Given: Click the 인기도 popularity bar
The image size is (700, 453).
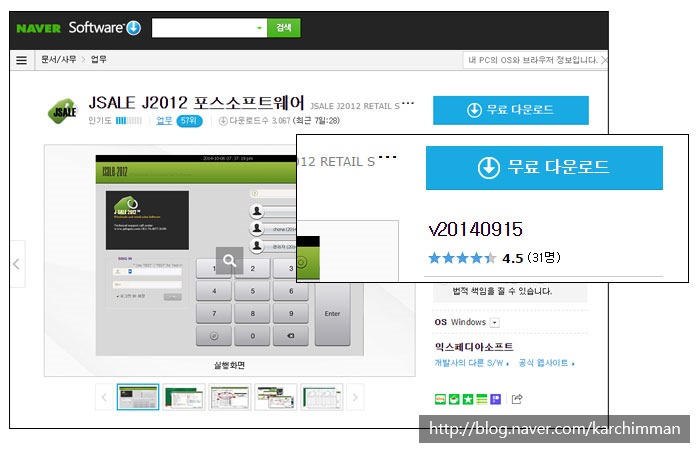Looking at the screenshot, I should click(x=129, y=121).
